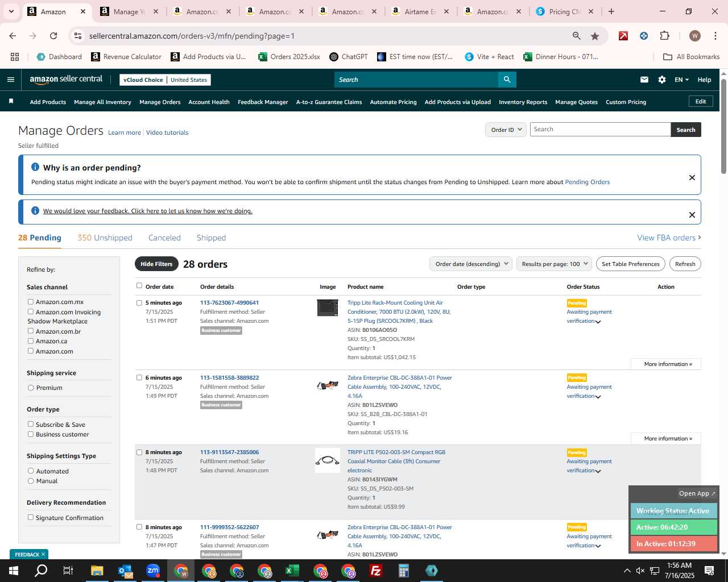
Task: Dismiss the 'Why is an order pending' banner
Action: pos(692,177)
